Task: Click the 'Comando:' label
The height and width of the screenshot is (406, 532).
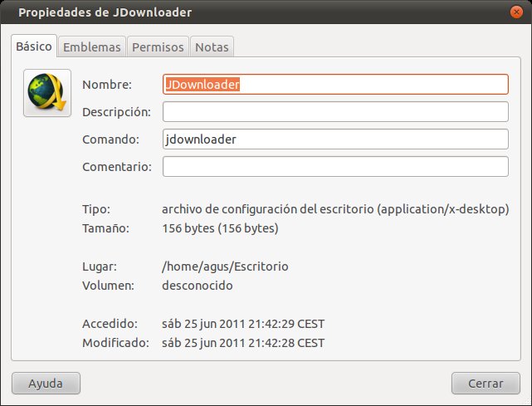Action: [110, 139]
